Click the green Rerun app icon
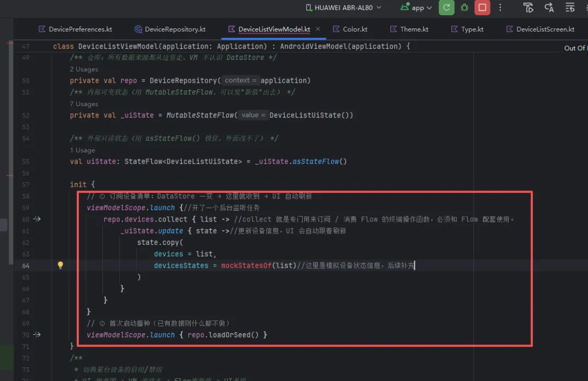 pyautogui.click(x=446, y=8)
